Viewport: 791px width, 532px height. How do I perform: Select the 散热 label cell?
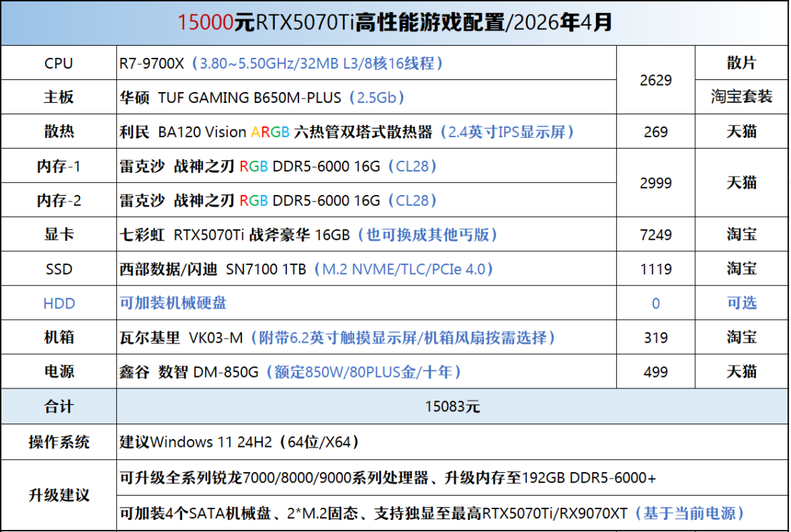tap(59, 131)
